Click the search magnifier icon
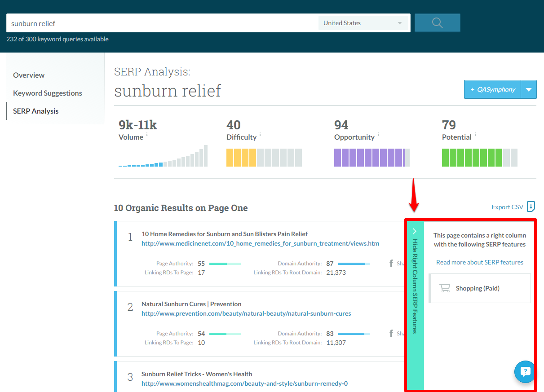The height and width of the screenshot is (392, 544). coord(437,22)
